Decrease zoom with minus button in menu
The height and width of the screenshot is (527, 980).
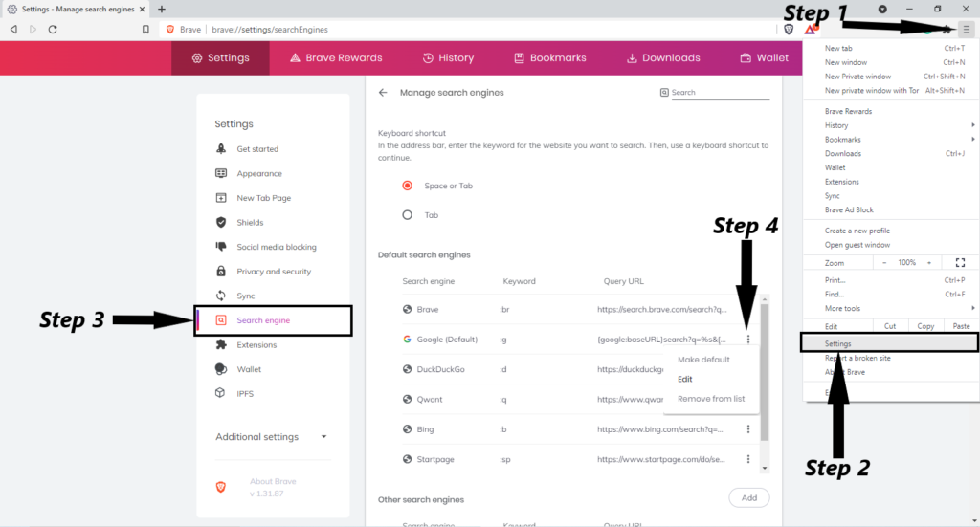[884, 263]
